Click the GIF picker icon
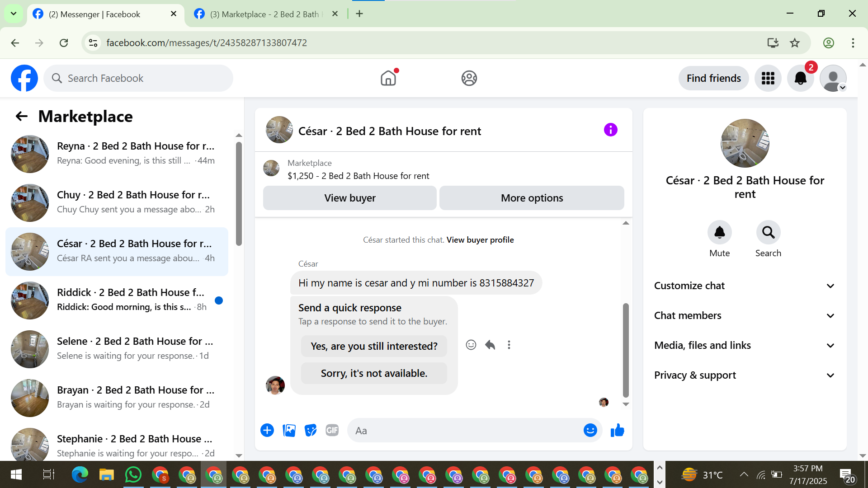 click(332, 431)
